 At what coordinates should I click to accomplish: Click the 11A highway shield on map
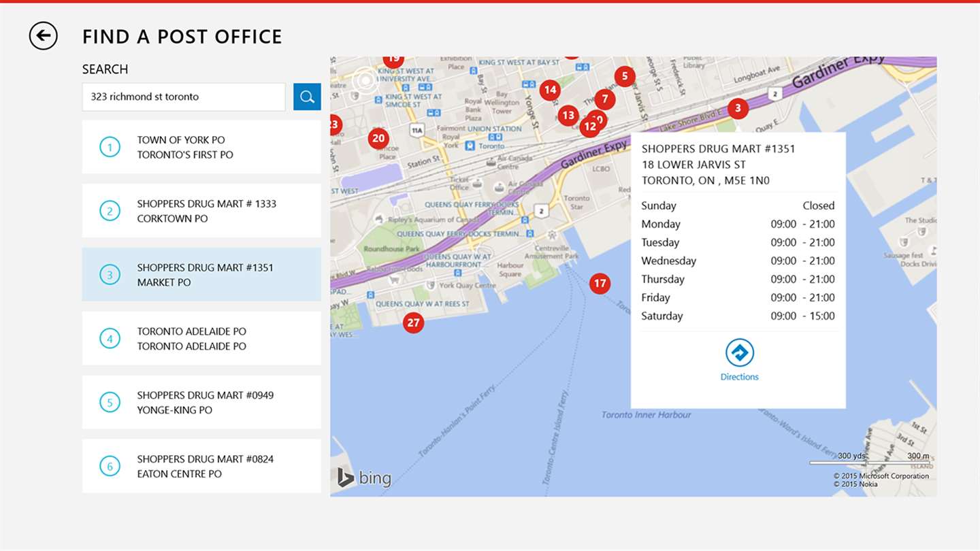[417, 129]
